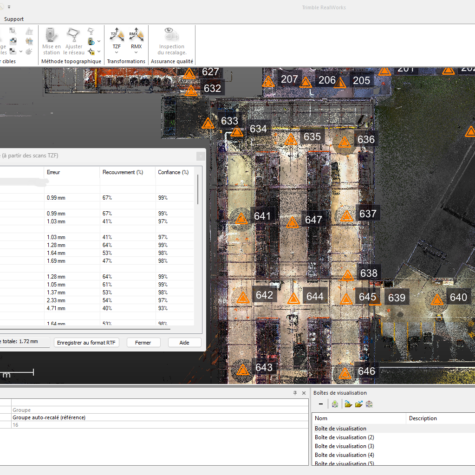Close the registration report dialog
The image size is (475, 475).
pyautogui.click(x=200, y=156)
